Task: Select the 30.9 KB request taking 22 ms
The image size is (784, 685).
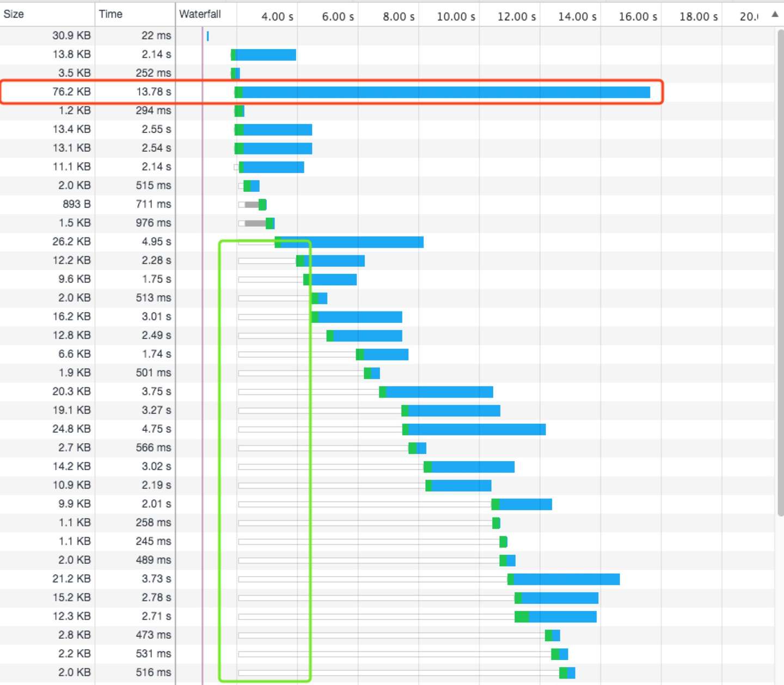Action: 387,36
